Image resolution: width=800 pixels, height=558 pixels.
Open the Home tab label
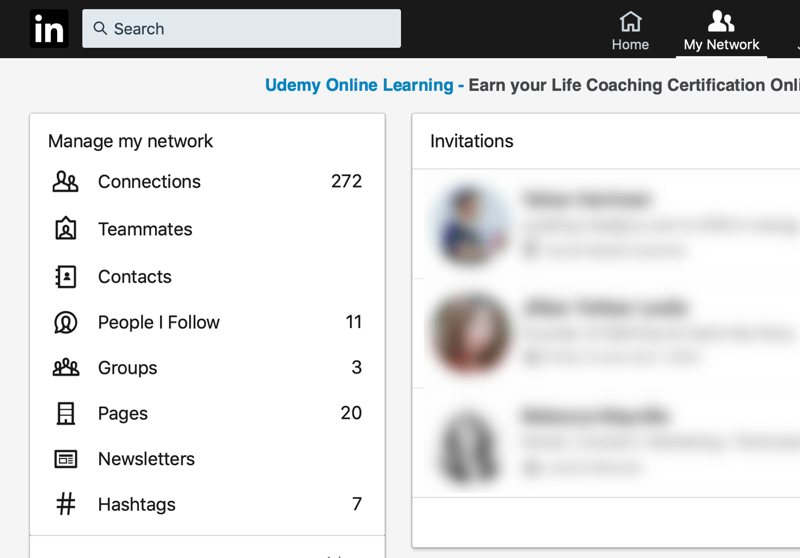pos(631,45)
